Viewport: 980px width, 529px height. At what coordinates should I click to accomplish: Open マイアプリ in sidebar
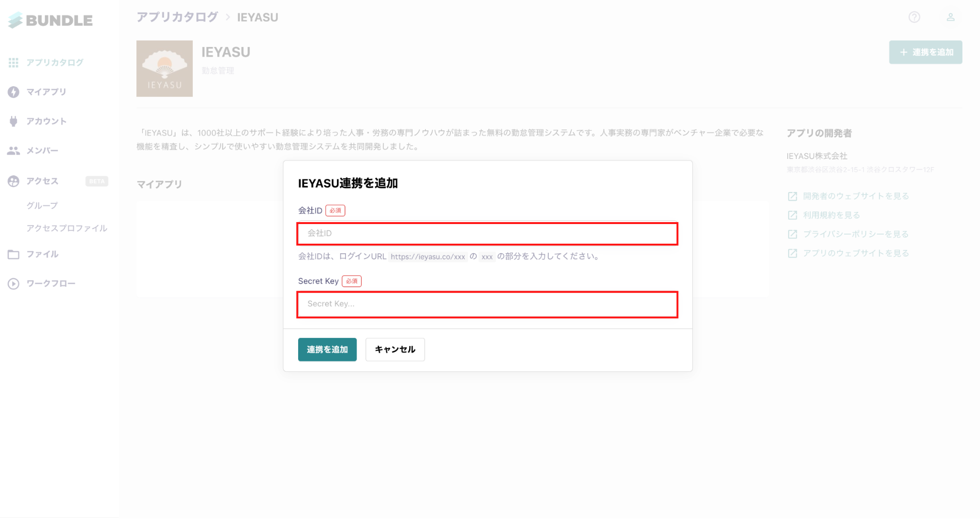point(46,92)
